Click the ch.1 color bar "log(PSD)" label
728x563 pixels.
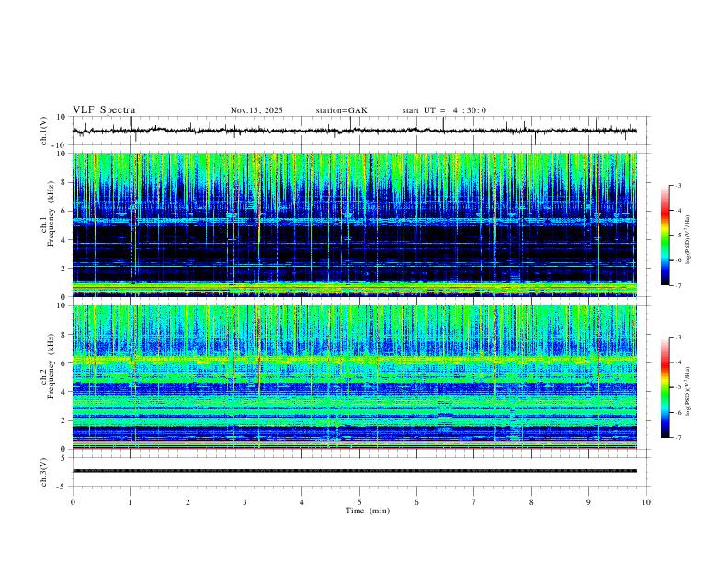pyautogui.click(x=688, y=240)
